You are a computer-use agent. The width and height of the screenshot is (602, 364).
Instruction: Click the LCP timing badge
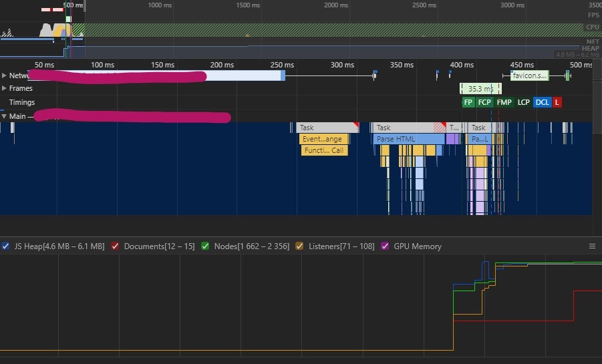pyautogui.click(x=523, y=102)
